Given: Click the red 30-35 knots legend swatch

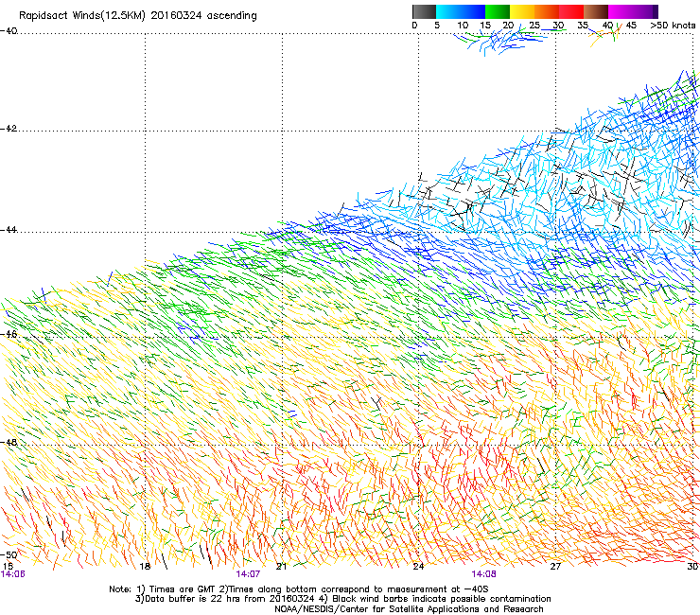Looking at the screenshot, I should click(x=571, y=11).
